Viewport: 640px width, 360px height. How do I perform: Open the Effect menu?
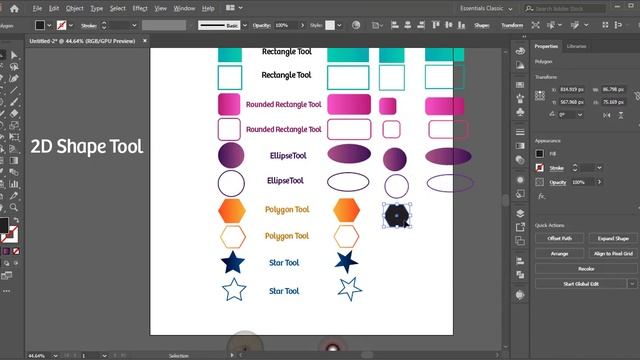pos(140,8)
